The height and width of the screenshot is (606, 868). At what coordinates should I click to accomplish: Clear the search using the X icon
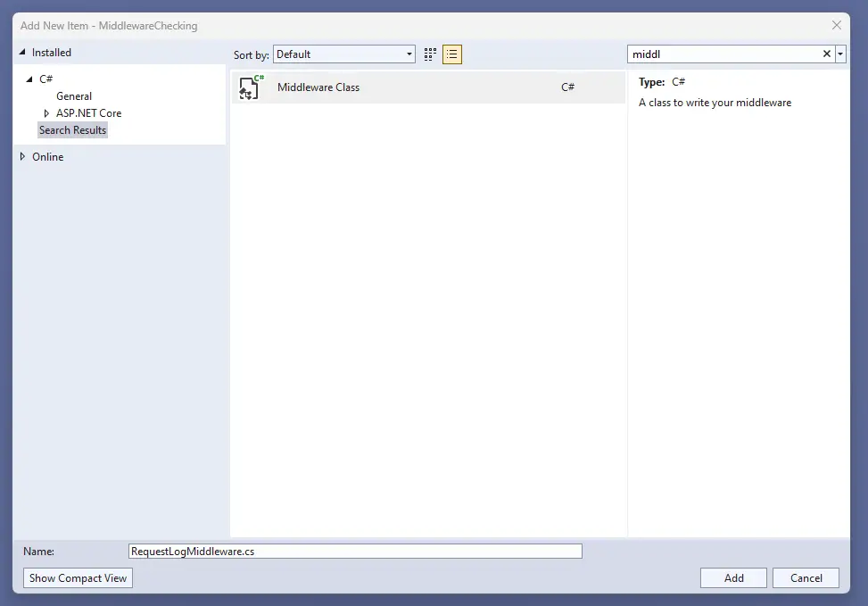pyautogui.click(x=826, y=54)
